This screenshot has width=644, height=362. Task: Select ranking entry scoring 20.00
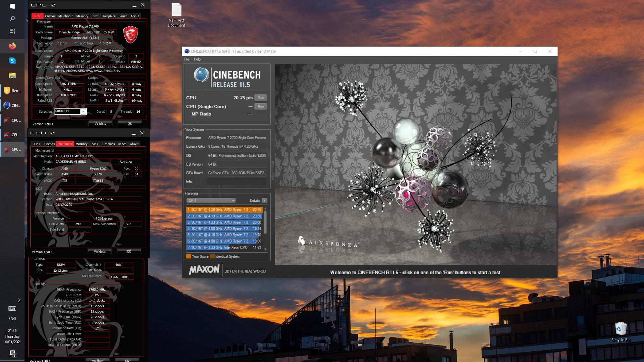pos(224,222)
